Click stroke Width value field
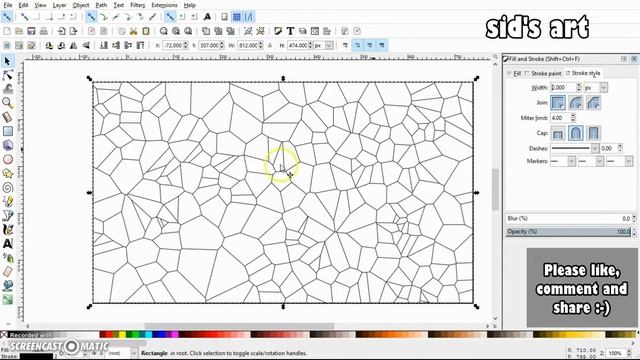 point(563,87)
